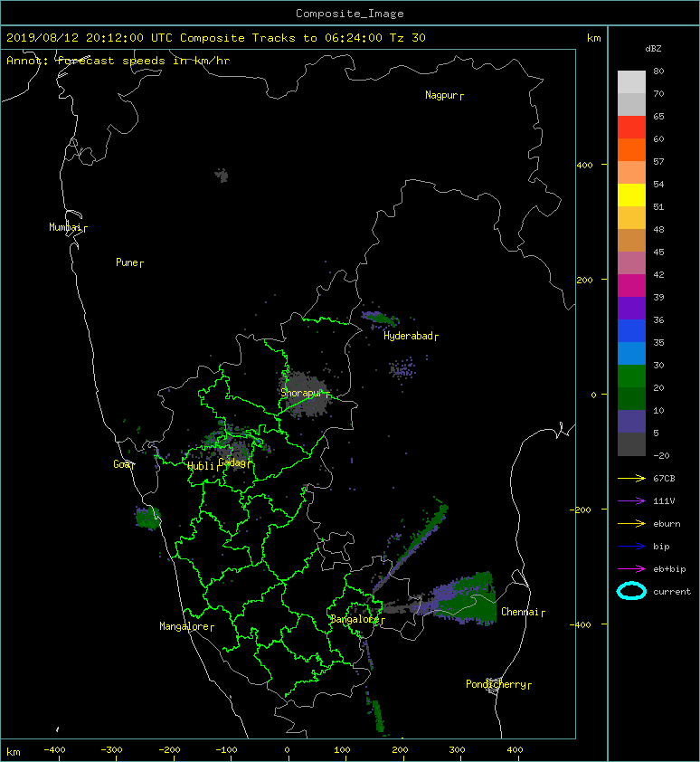Select the red 65 dBZ color swatch
The width and height of the screenshot is (700, 762).
click(x=631, y=127)
